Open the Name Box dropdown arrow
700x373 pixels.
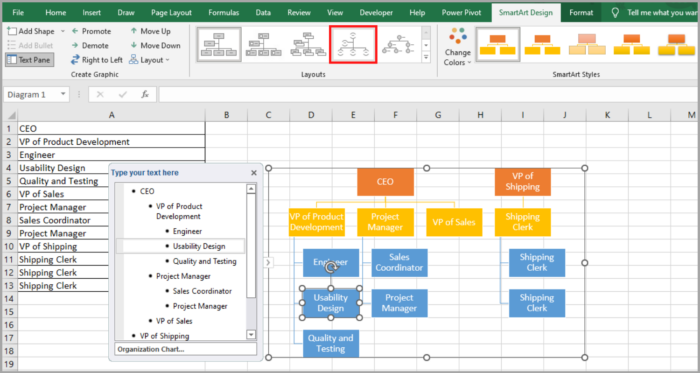pyautogui.click(x=63, y=94)
